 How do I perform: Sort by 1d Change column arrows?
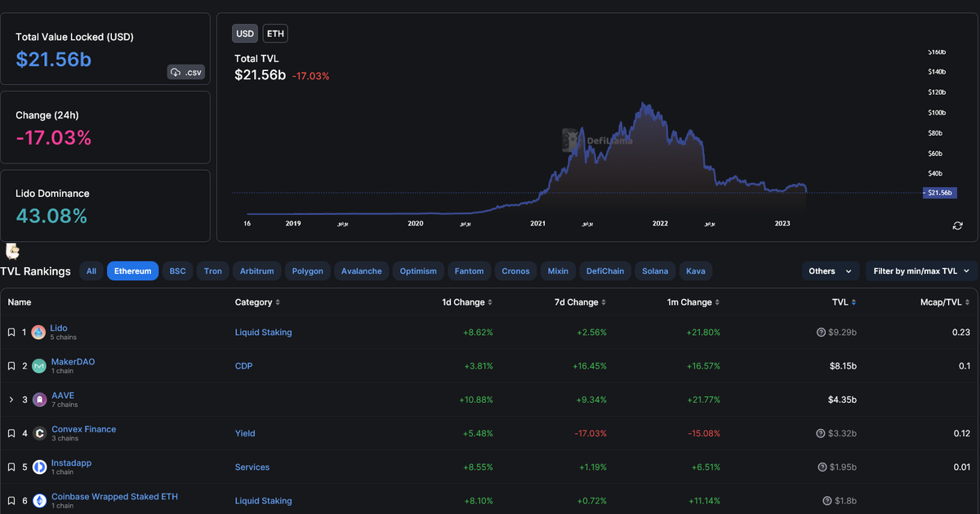click(x=490, y=302)
